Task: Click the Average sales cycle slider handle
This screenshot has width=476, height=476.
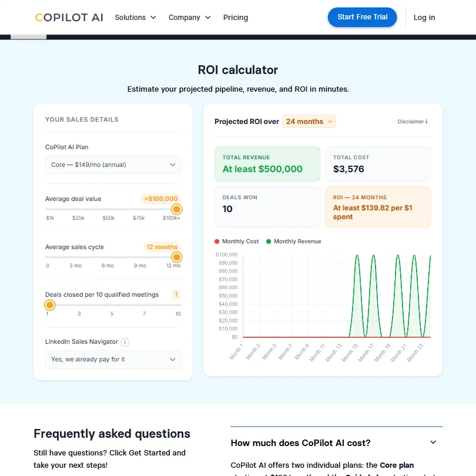Action: tap(176, 257)
